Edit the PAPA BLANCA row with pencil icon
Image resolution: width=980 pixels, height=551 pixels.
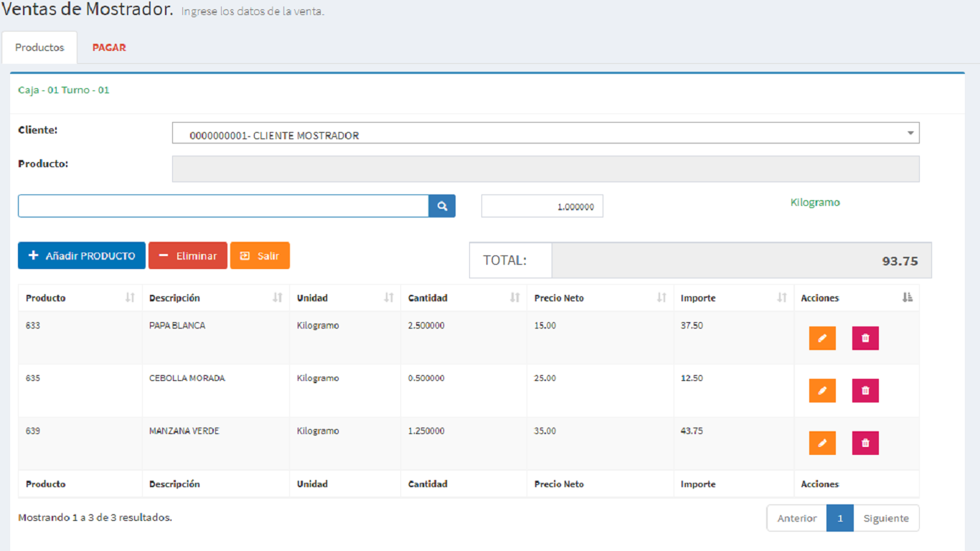pyautogui.click(x=822, y=338)
